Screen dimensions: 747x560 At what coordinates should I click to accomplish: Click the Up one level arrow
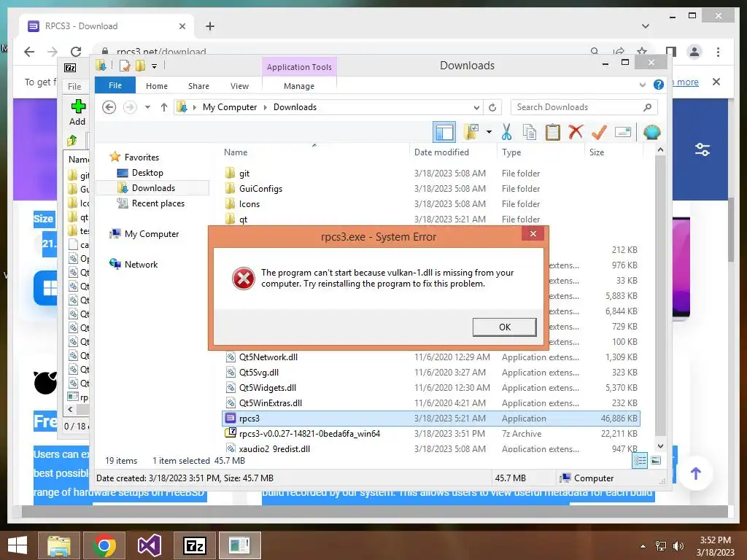point(164,107)
